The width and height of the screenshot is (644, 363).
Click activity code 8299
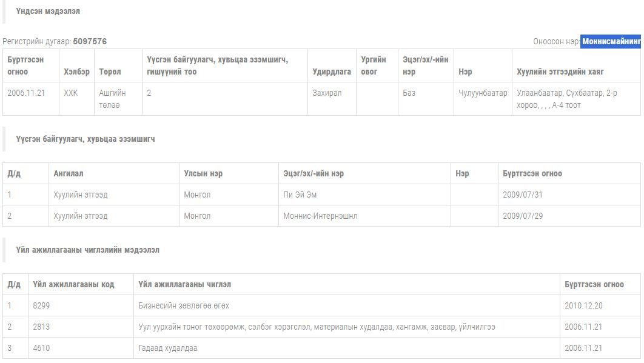pyautogui.click(x=42, y=305)
